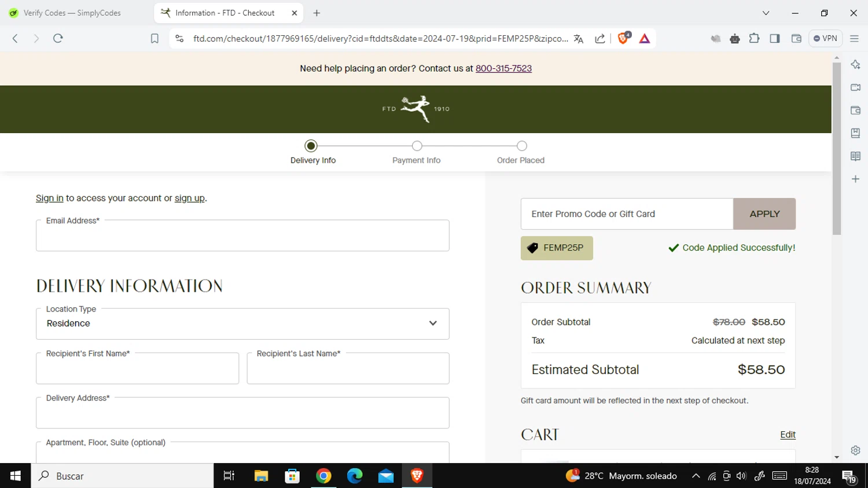Share page via share icon

point(600,39)
